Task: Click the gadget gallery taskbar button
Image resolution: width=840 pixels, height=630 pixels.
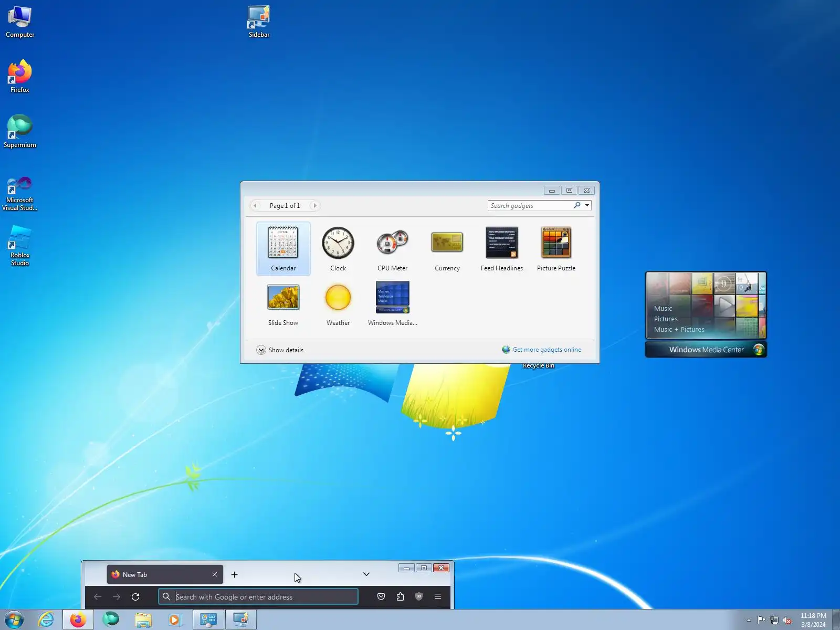Action: [208, 619]
